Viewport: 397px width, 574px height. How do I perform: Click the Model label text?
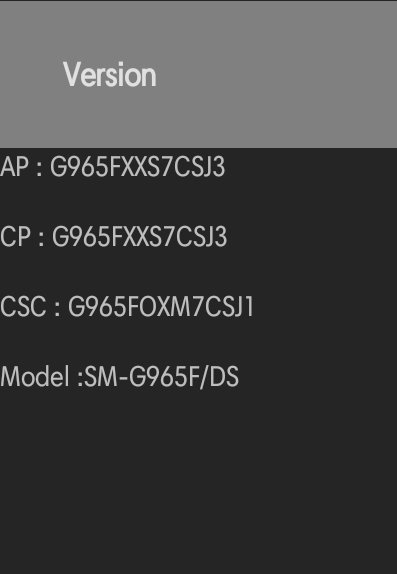pyautogui.click(x=34, y=377)
